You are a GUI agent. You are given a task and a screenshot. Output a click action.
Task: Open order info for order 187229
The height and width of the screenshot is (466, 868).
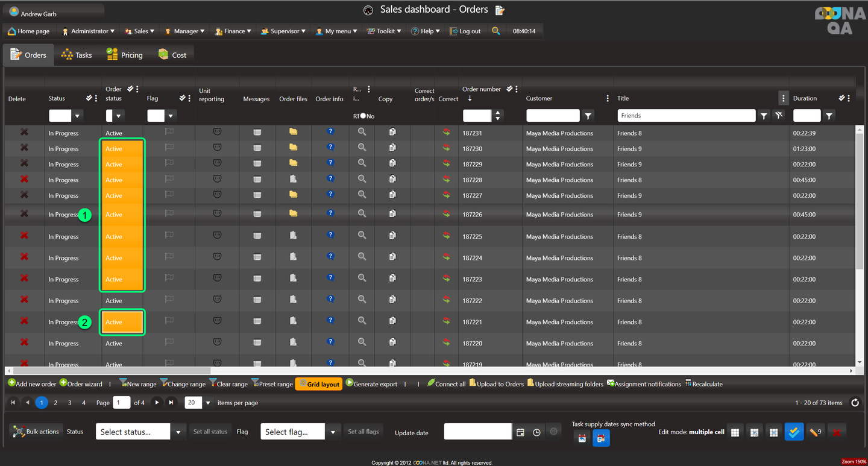click(x=330, y=163)
